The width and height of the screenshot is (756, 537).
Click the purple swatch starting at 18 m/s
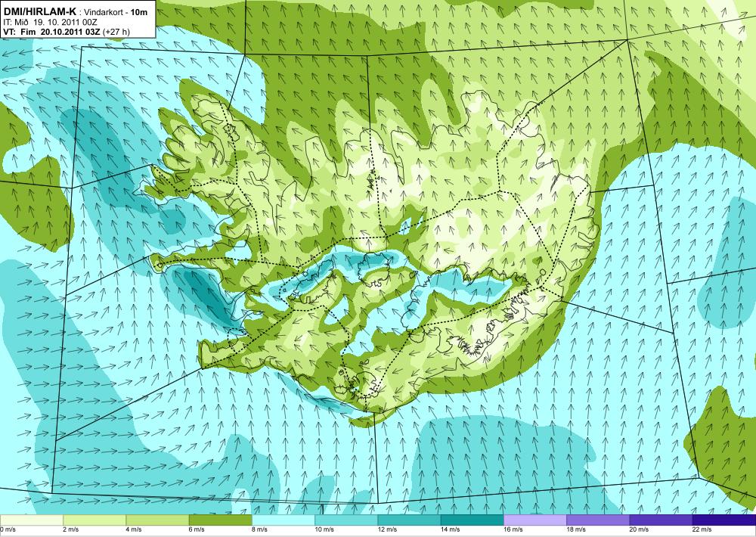click(x=598, y=520)
